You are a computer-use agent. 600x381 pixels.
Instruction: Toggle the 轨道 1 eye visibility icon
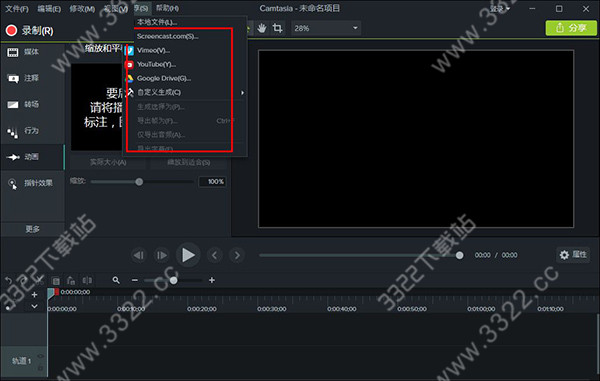tap(41, 356)
